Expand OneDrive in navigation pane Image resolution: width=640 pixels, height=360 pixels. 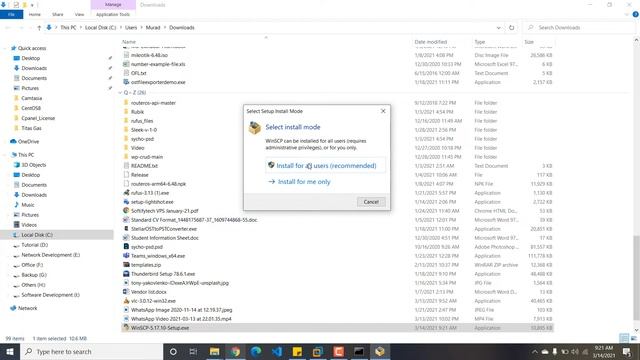[x=5, y=142]
